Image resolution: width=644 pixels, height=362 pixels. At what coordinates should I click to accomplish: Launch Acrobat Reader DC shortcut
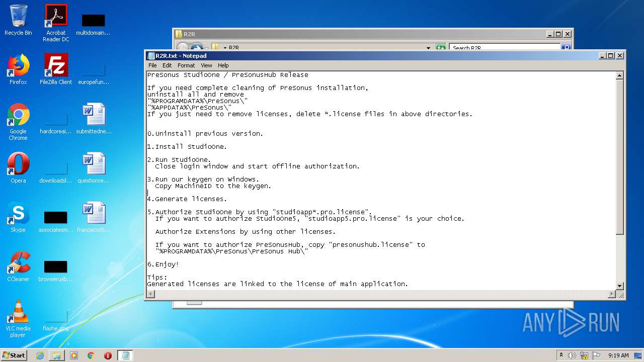56,23
